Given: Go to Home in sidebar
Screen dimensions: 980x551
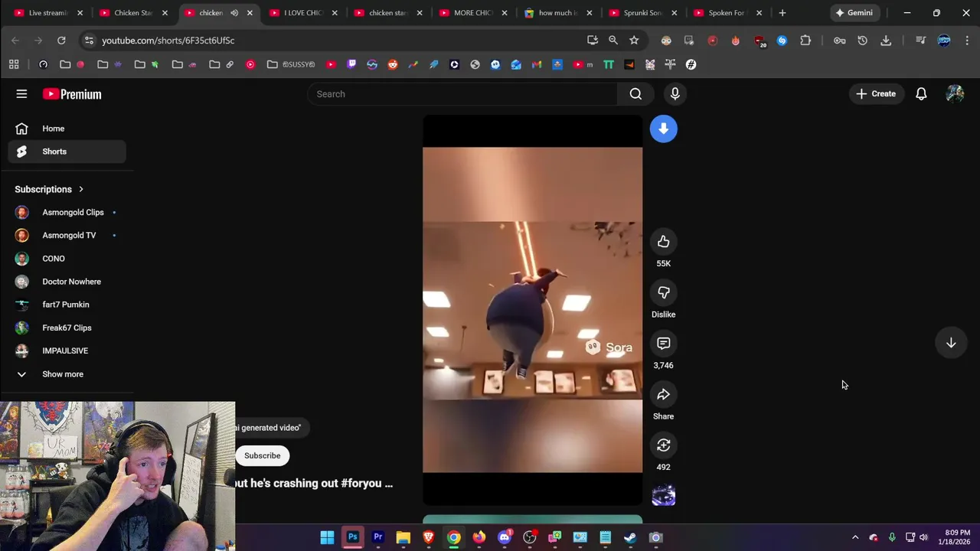Looking at the screenshot, I should pos(67,129).
